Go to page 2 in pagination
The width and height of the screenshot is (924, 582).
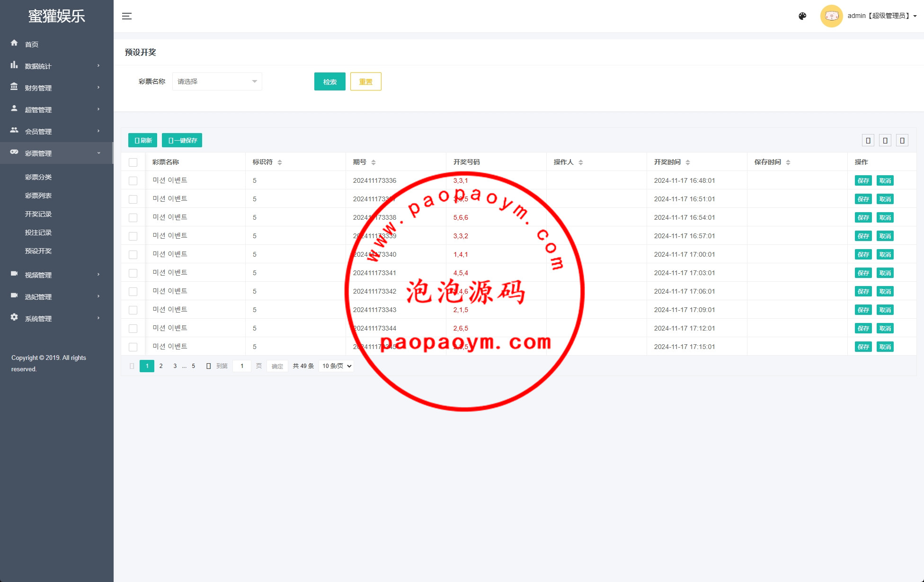click(x=161, y=366)
